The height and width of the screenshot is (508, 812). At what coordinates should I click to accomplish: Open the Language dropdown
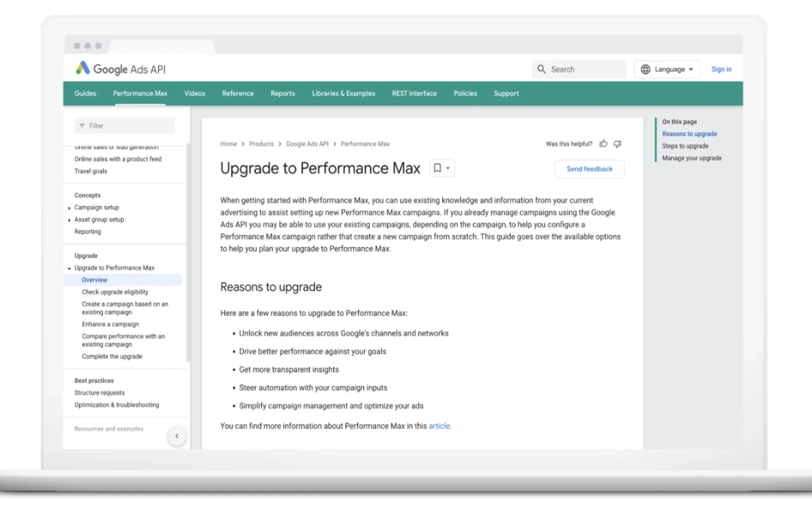tap(670, 69)
